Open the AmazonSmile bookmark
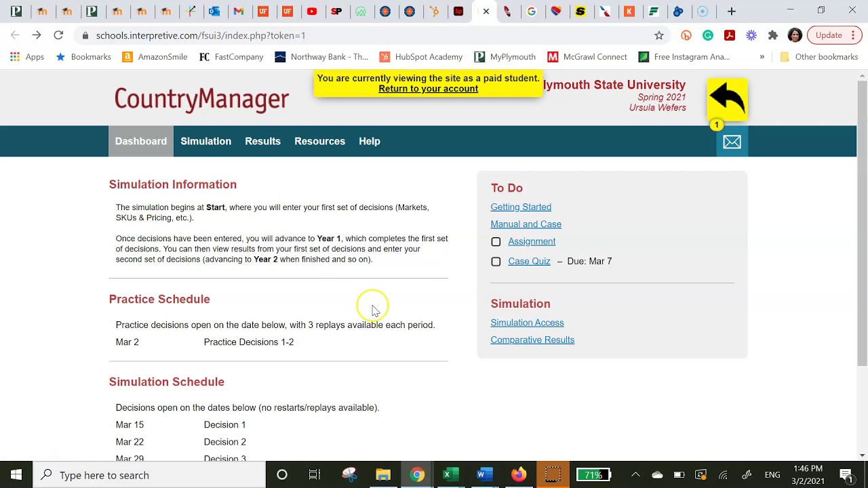This screenshot has height=488, width=868. pyautogui.click(x=155, y=57)
